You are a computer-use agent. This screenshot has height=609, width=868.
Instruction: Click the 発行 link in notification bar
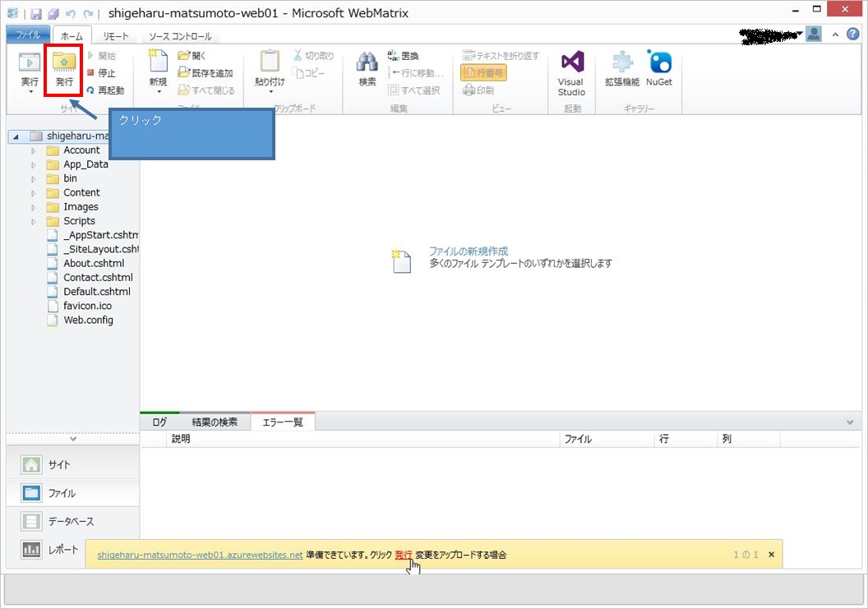(404, 555)
